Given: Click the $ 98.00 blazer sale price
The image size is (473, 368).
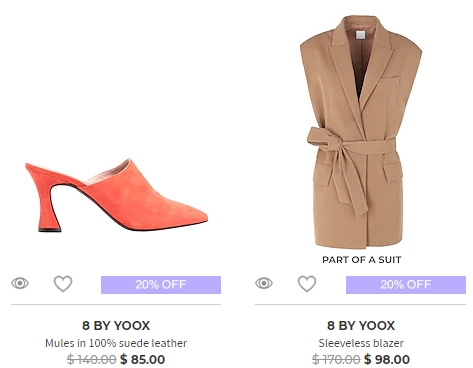Looking at the screenshot, I should pyautogui.click(x=387, y=359).
